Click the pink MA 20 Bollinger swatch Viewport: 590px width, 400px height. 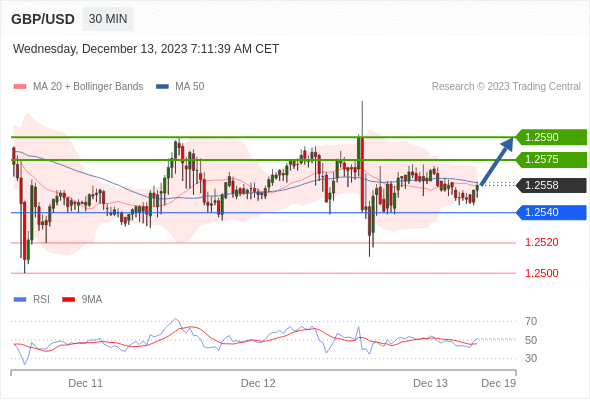click(x=20, y=87)
